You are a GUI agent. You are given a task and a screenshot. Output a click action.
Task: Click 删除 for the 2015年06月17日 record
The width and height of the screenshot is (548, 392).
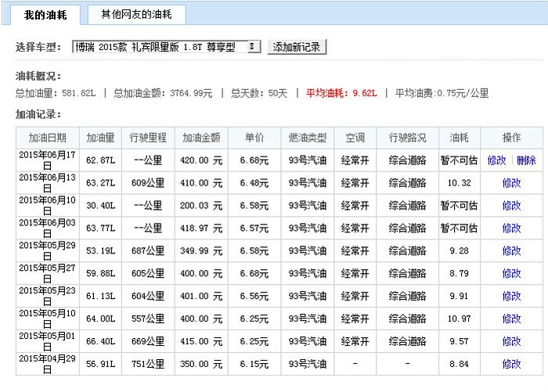click(526, 160)
